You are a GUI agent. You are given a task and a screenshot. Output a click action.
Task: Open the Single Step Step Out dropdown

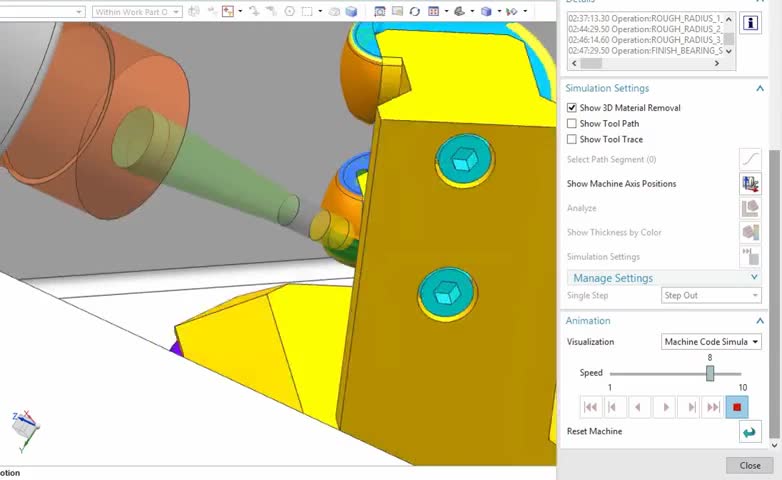pos(711,295)
